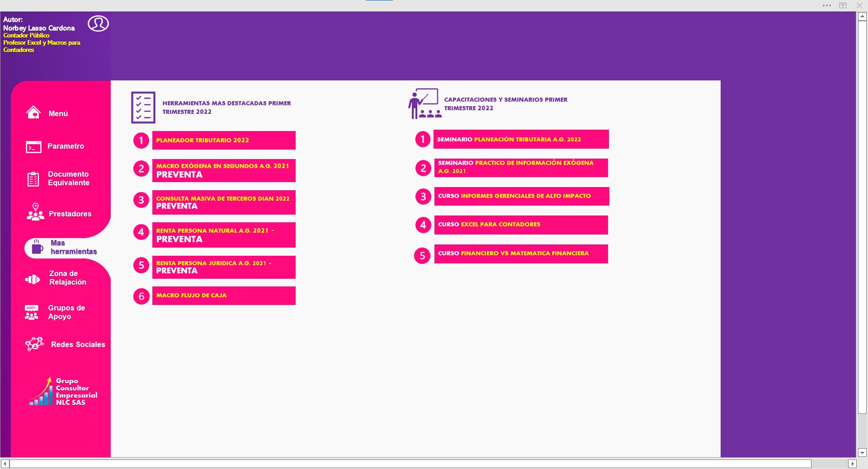868x469 pixels.
Task: Open Redes Sociales in the sidebar
Action: point(78,344)
